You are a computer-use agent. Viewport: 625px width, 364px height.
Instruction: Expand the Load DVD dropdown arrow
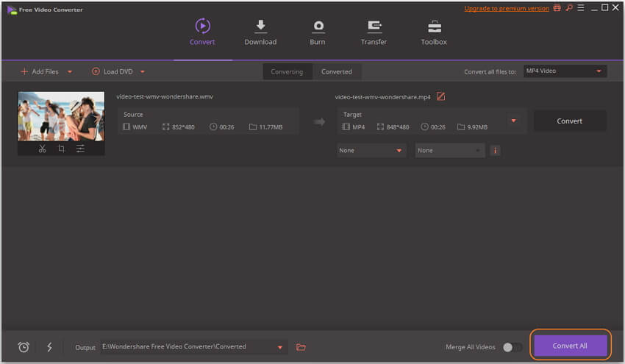[x=143, y=72]
